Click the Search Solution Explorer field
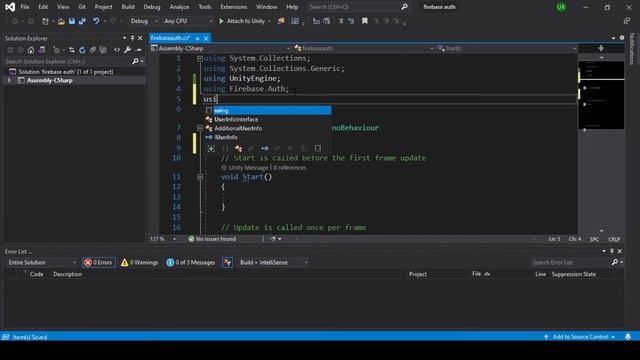 pos(73,61)
